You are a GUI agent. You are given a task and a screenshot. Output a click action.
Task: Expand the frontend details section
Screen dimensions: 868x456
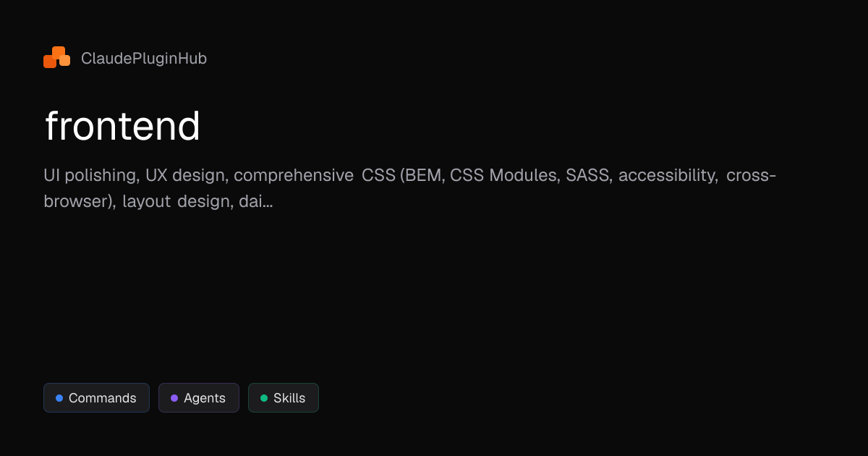123,126
